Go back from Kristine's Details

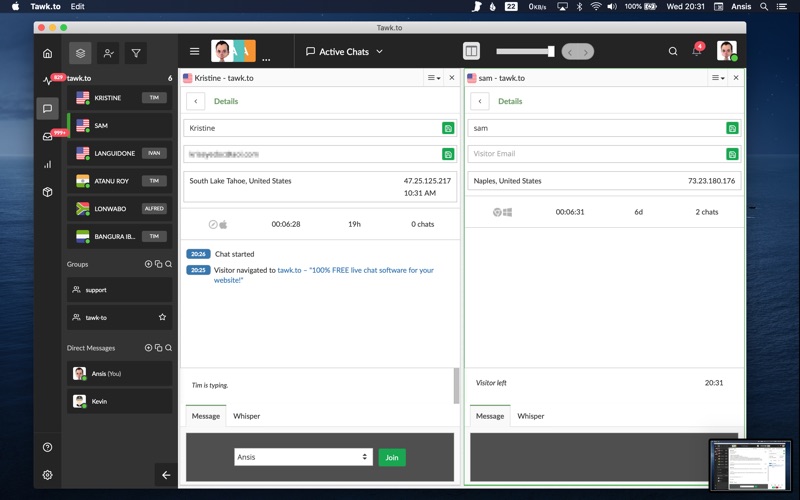pos(195,101)
